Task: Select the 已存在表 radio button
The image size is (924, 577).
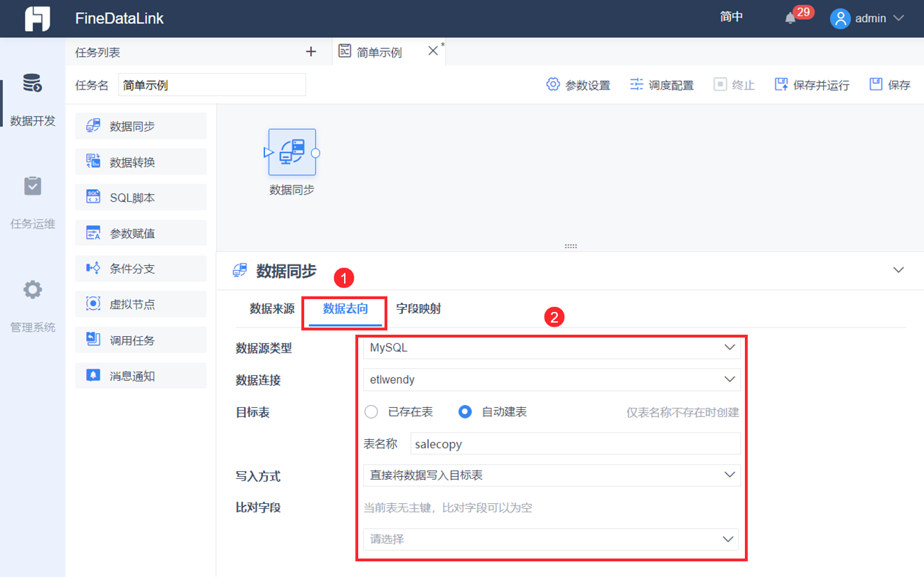Action: 371,412
